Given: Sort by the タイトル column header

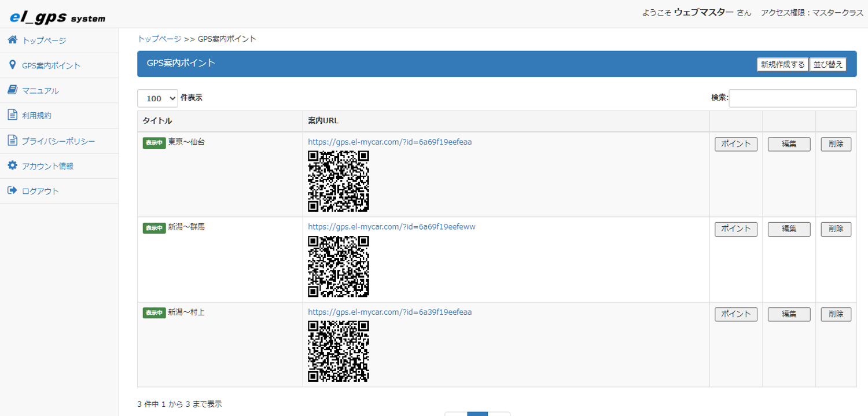Looking at the screenshot, I should tap(220, 121).
